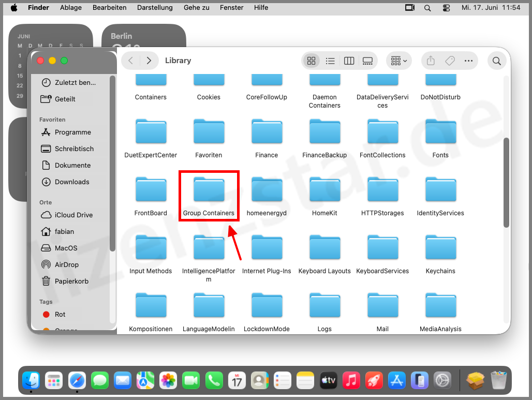Switch Finder to icon view
This screenshot has height=400, width=532.
(x=311, y=61)
